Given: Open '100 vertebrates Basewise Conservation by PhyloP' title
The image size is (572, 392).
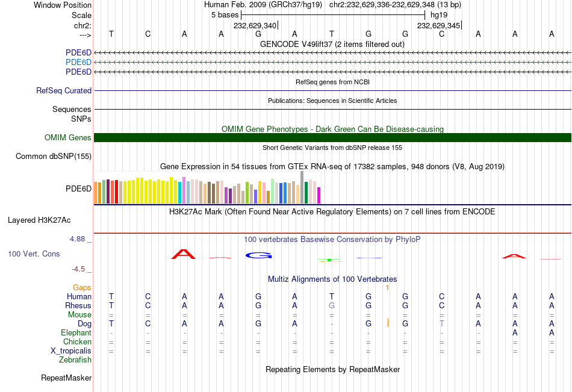Looking at the screenshot, I should [x=332, y=240].
